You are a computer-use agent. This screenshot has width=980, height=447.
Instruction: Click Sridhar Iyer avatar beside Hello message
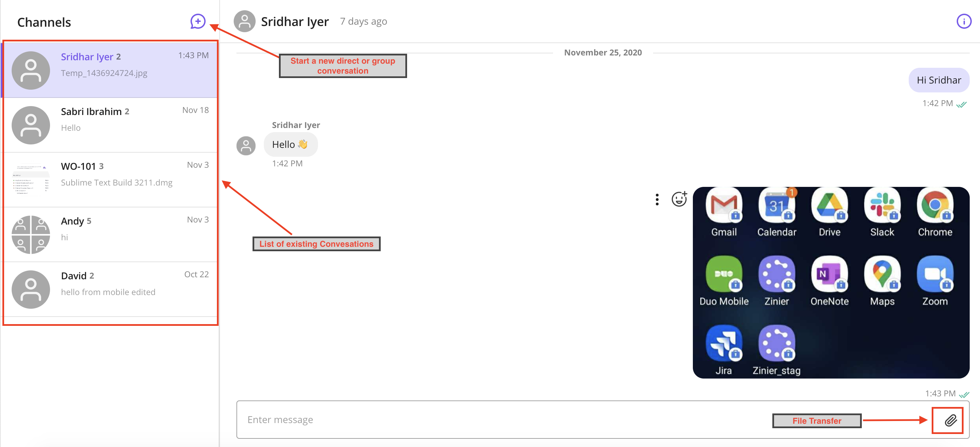pos(246,145)
